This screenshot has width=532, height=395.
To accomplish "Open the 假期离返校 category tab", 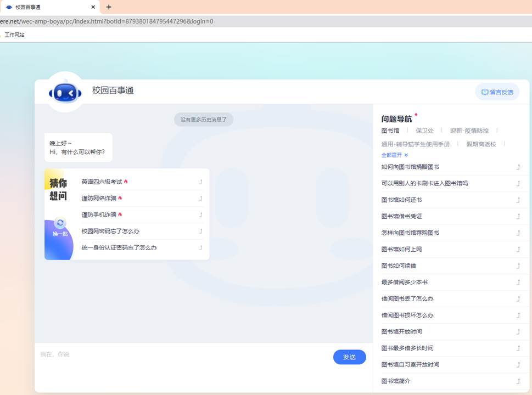I will 481,144.
